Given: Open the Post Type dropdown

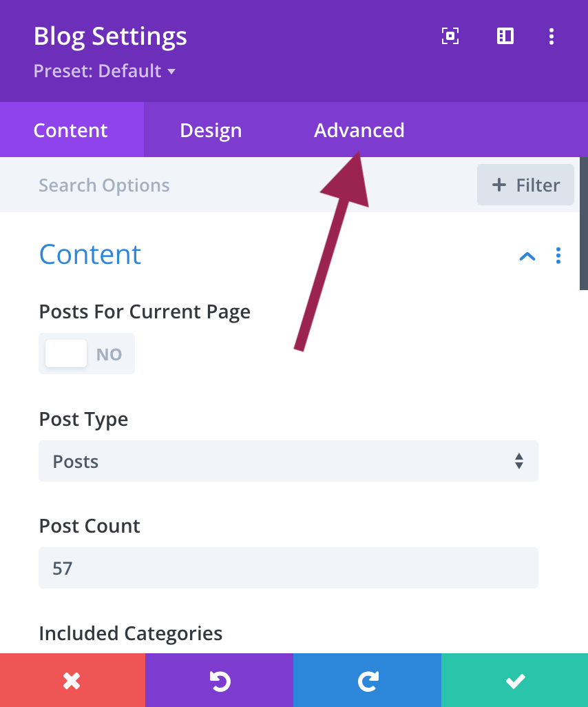Looking at the screenshot, I should coord(288,461).
